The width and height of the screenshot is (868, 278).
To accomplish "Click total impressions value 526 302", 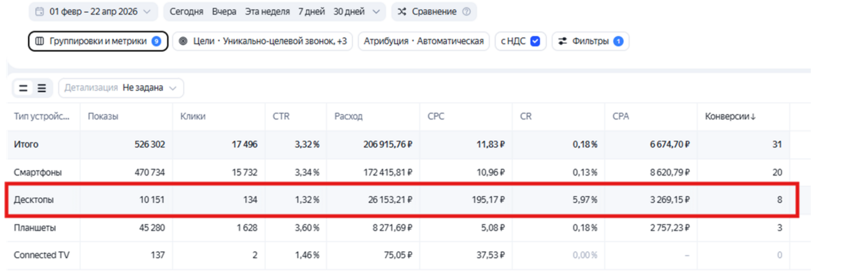I will coord(150,144).
